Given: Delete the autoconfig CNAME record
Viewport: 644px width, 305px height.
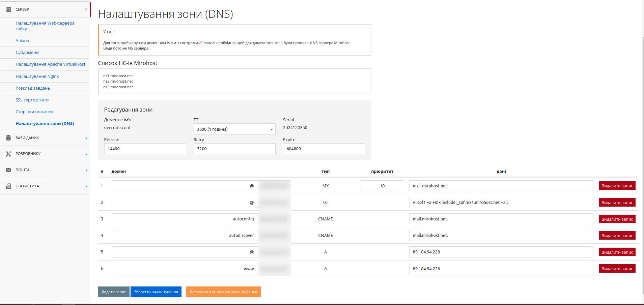Looking at the screenshot, I should pos(617,219).
